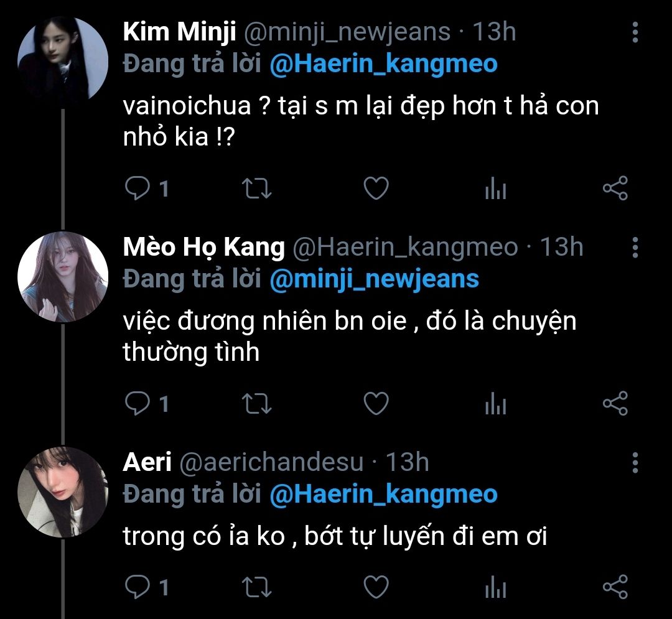Open more options on Mèo Họ Kang's tweet

click(x=635, y=248)
